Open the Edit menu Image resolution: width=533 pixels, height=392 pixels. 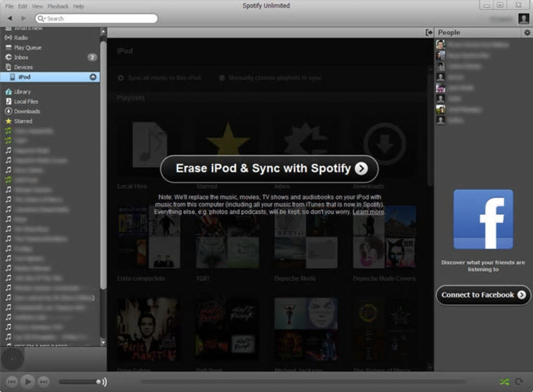(23, 6)
